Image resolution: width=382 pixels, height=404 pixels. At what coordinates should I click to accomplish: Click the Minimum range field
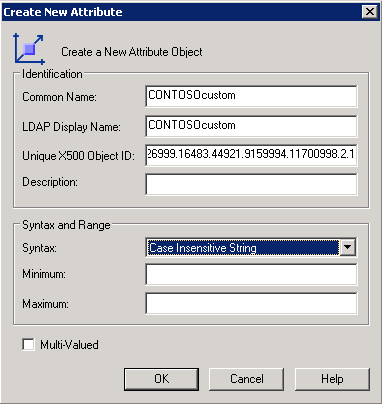tap(251, 274)
